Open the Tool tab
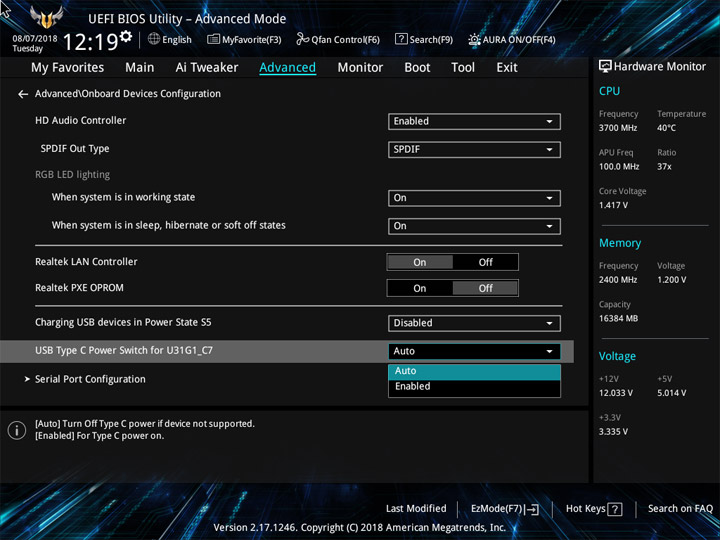The height and width of the screenshot is (540, 720). click(x=463, y=68)
